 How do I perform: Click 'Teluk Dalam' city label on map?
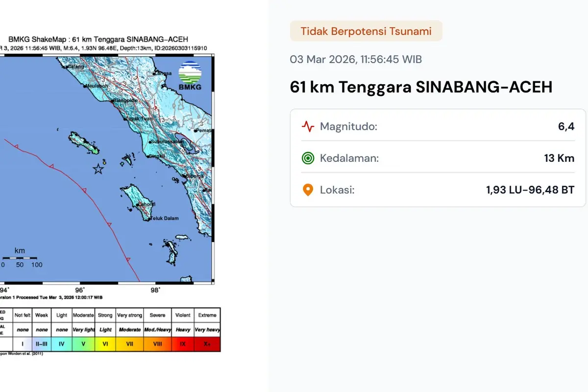pyautogui.click(x=165, y=219)
